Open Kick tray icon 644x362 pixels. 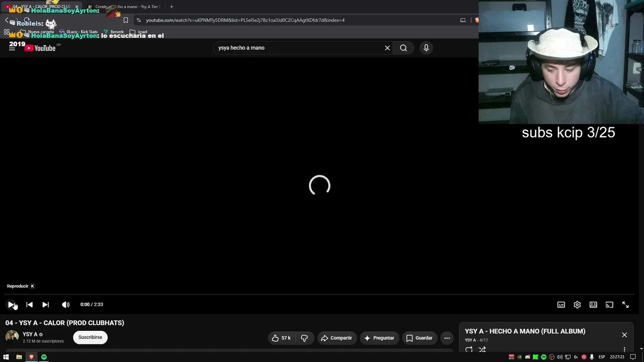point(536,357)
